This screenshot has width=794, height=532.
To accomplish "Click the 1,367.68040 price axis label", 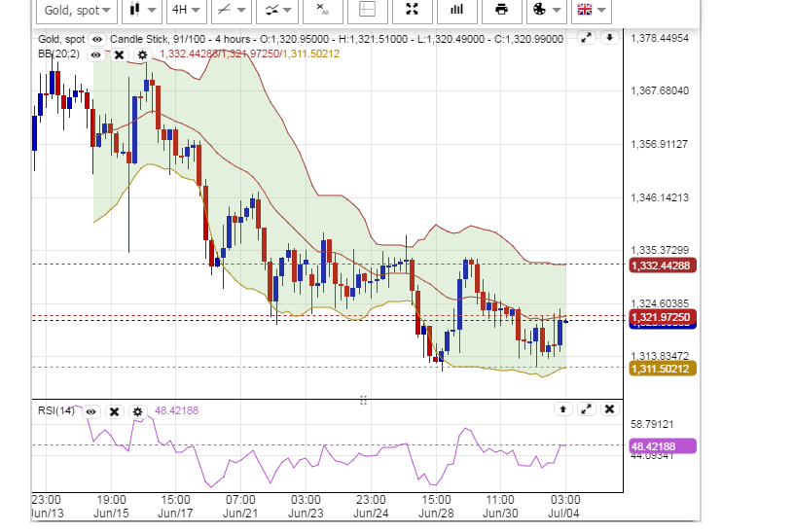I will (x=660, y=90).
